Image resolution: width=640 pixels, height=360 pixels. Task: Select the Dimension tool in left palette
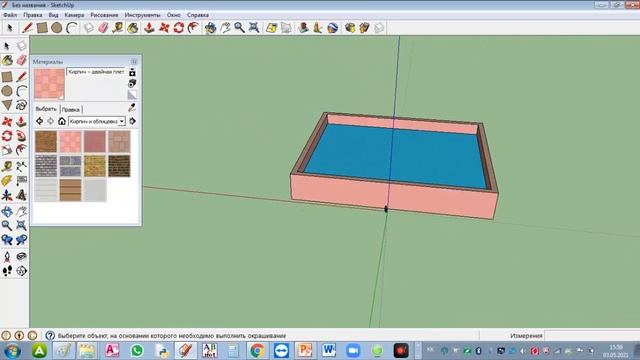tap(21, 166)
